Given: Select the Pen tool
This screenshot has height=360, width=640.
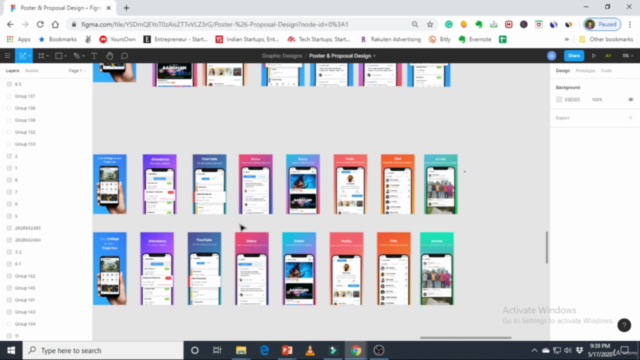Looking at the screenshot, I should (76, 56).
